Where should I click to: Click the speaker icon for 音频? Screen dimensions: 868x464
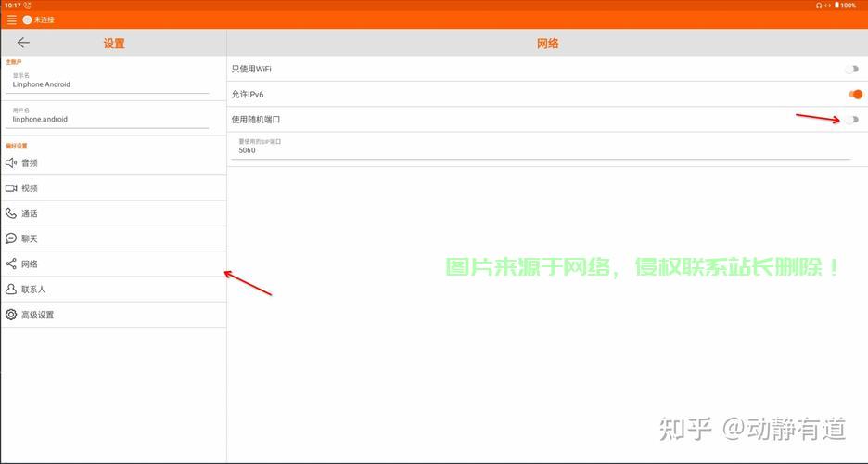tap(11, 162)
